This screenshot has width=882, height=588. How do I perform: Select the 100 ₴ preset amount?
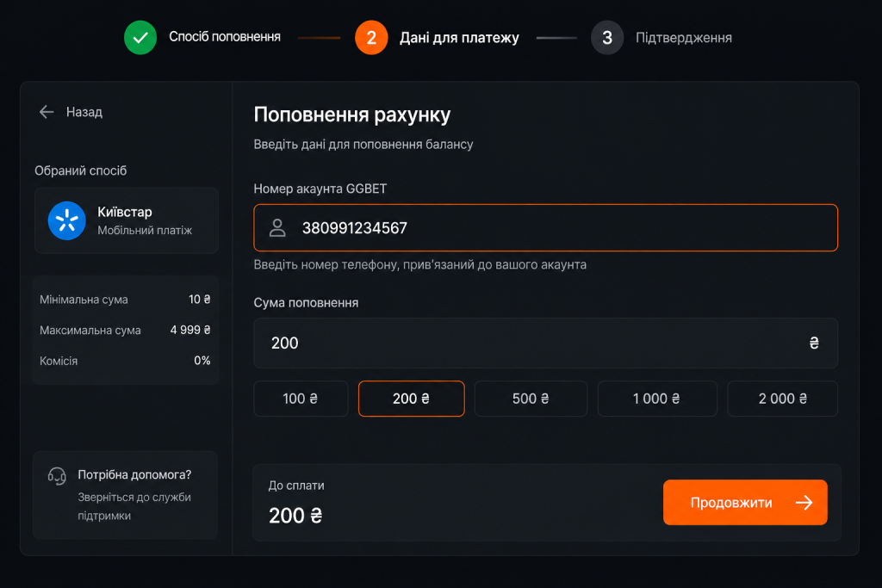(301, 399)
